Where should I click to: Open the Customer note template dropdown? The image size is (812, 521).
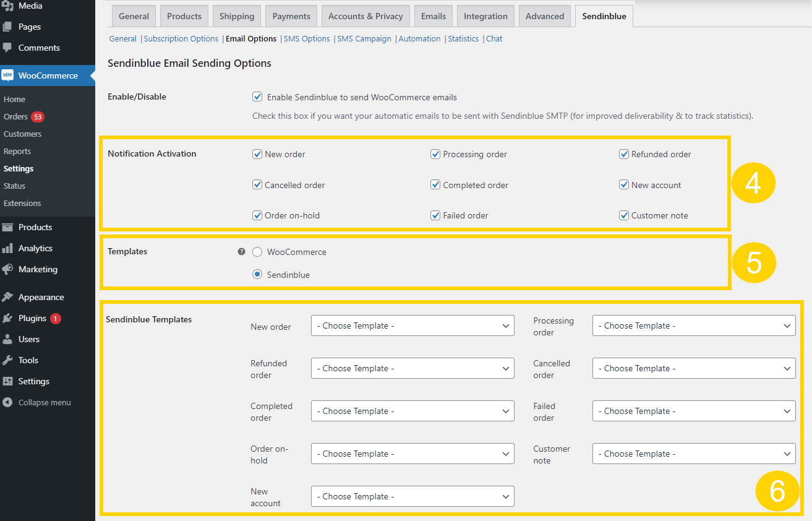coord(694,454)
